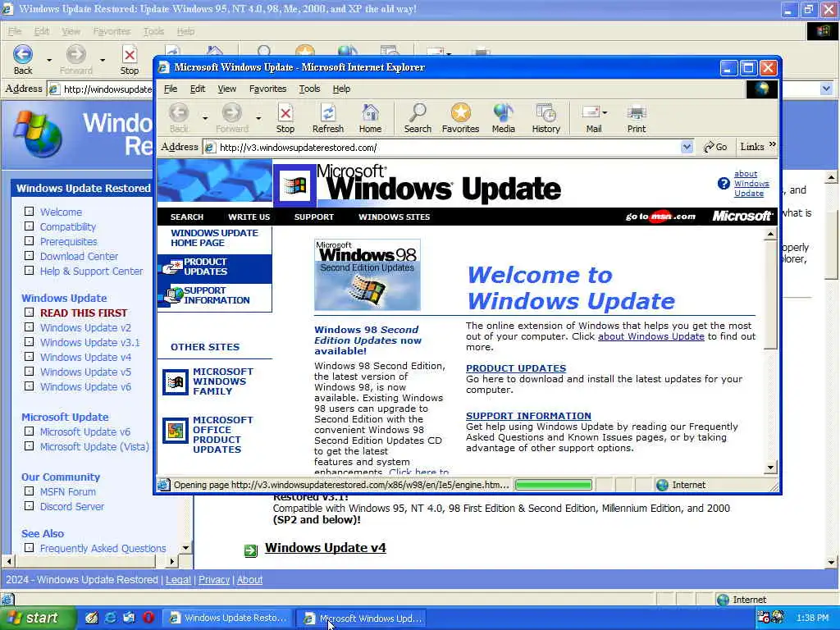The width and height of the screenshot is (840, 630).
Task: Open Forward dropdown arrow in background browser
Action: click(103, 60)
